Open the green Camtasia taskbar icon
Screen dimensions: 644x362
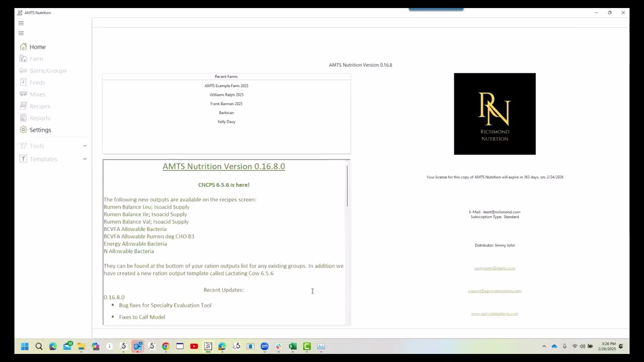click(x=307, y=346)
